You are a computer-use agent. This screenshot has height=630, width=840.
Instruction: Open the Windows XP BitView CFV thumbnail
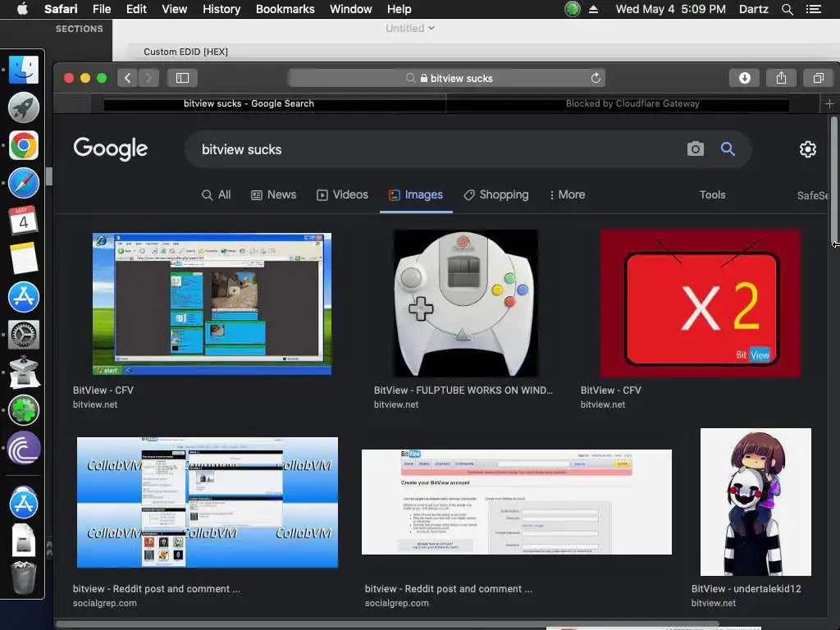coord(212,304)
